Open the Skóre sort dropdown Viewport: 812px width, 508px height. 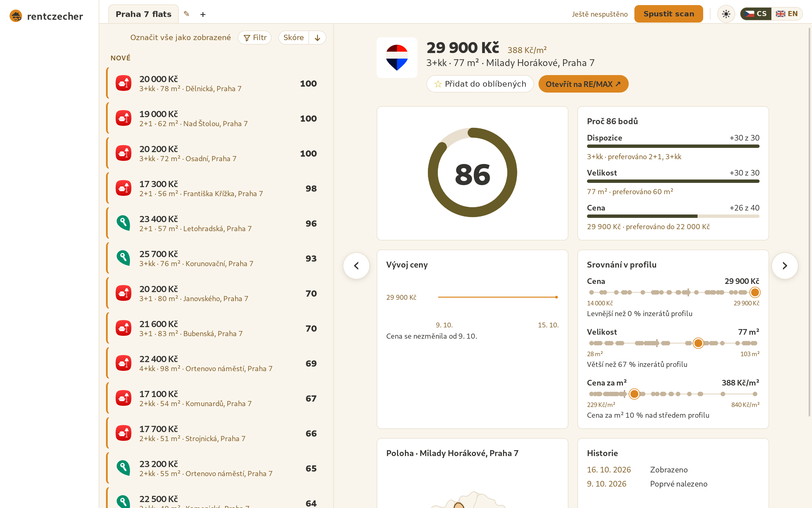click(x=294, y=37)
